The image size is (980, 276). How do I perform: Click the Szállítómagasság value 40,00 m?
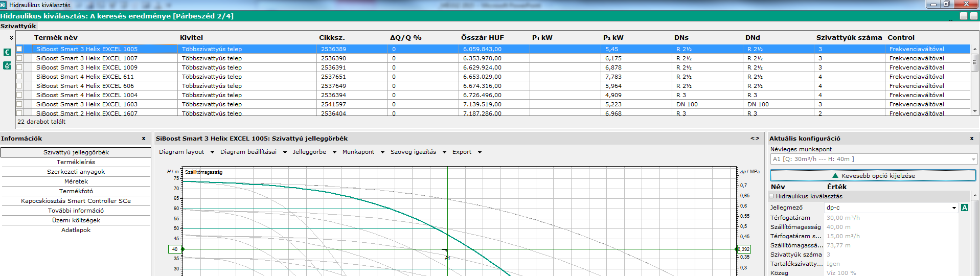pos(838,227)
